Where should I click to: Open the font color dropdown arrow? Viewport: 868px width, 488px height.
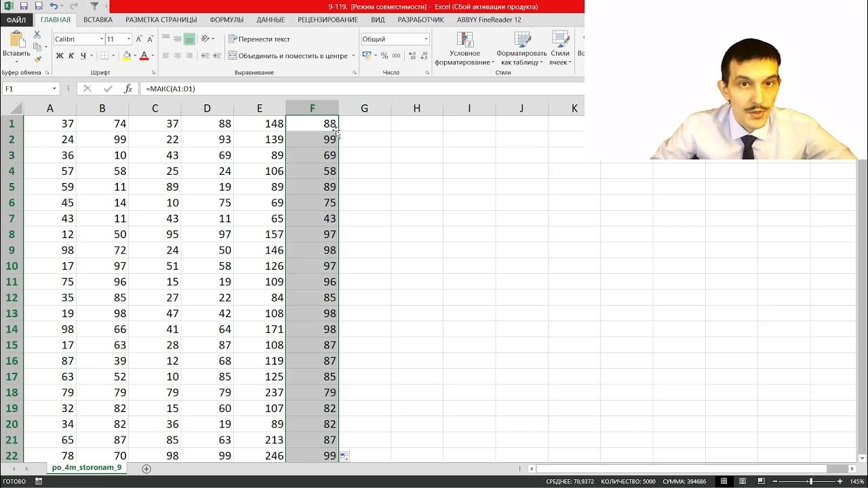(x=153, y=56)
